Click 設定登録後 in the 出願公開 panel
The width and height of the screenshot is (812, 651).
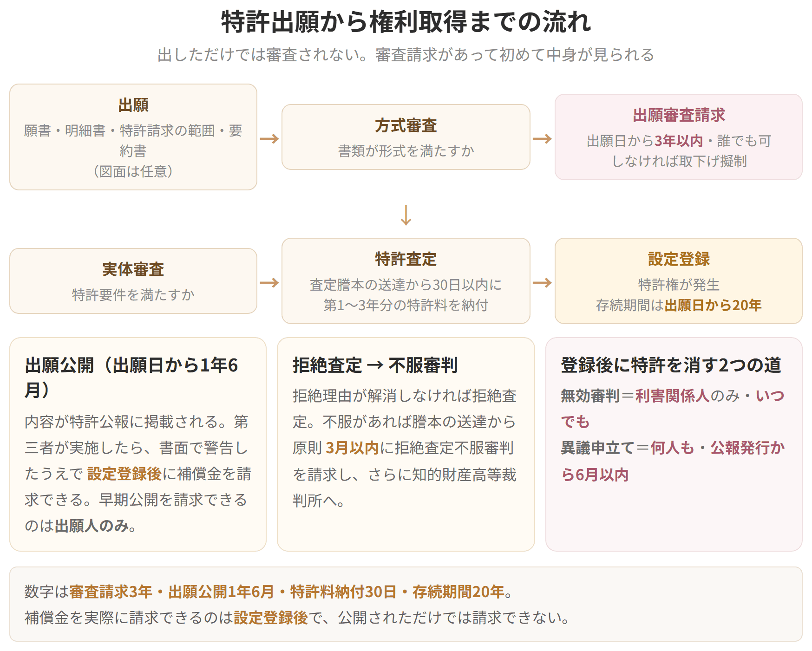(124, 474)
